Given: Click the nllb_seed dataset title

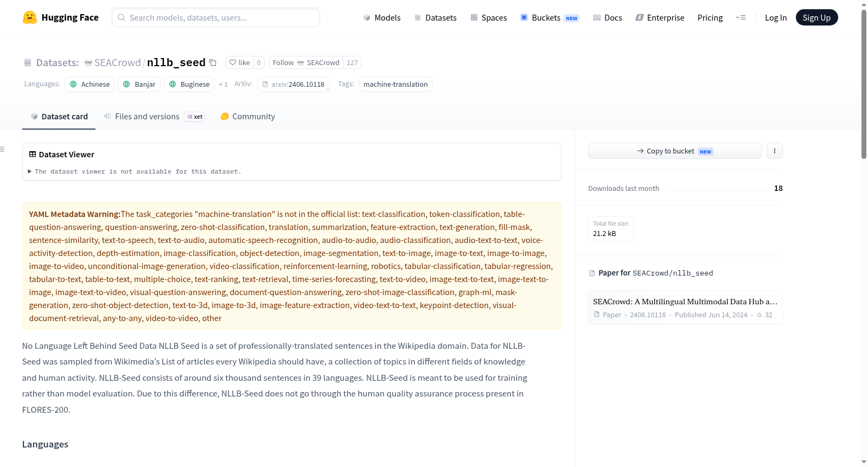Looking at the screenshot, I should point(176,62).
